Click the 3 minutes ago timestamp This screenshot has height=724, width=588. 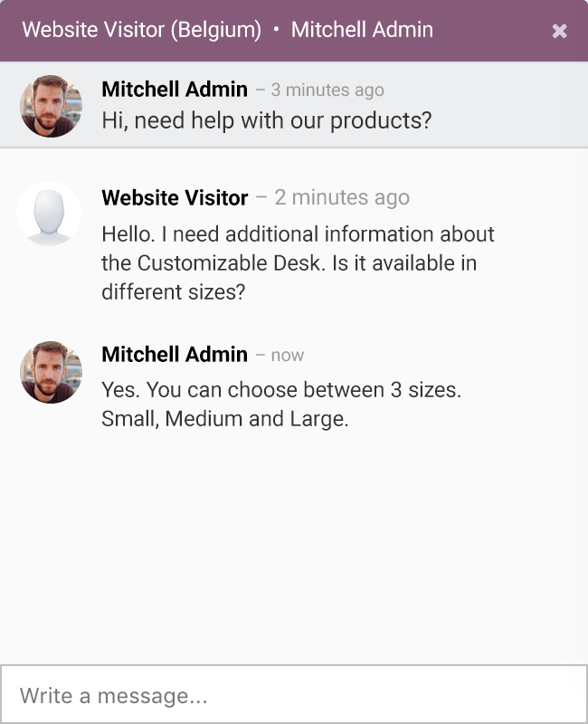[326, 90]
